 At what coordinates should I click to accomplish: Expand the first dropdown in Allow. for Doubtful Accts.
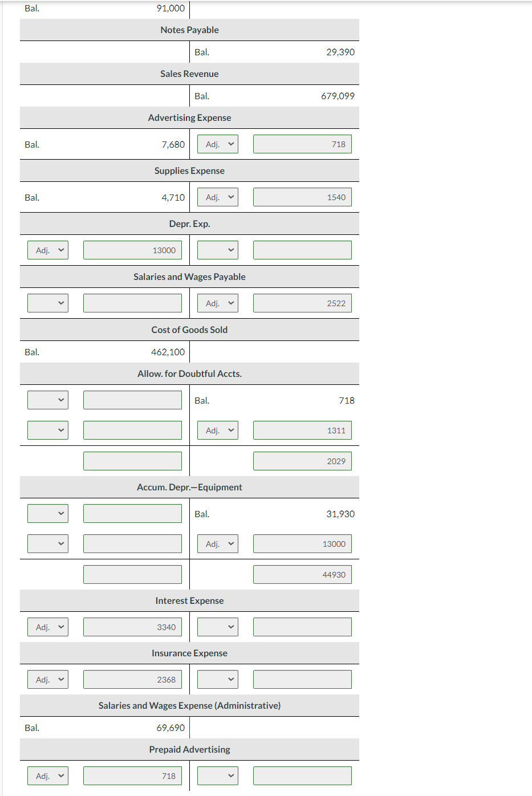coord(47,400)
